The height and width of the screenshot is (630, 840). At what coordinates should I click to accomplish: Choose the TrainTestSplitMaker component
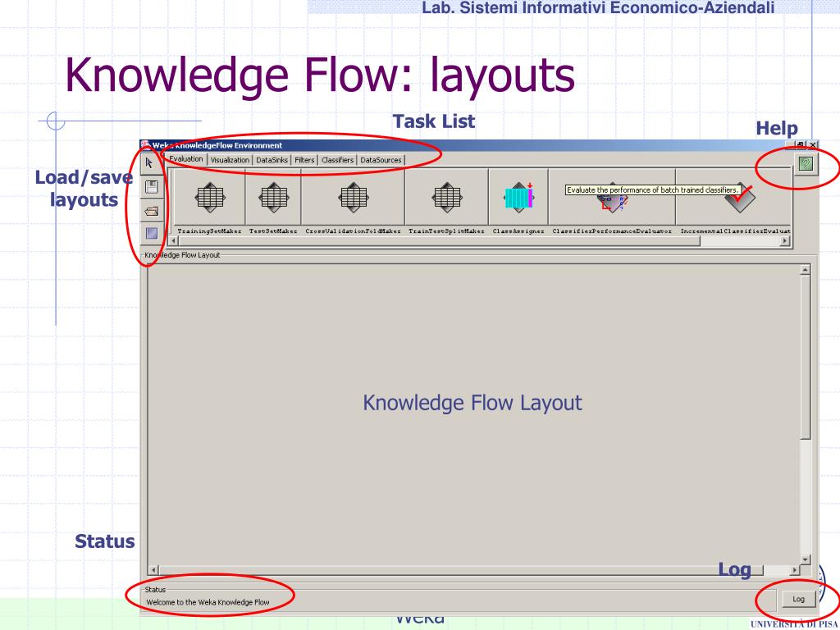447,197
